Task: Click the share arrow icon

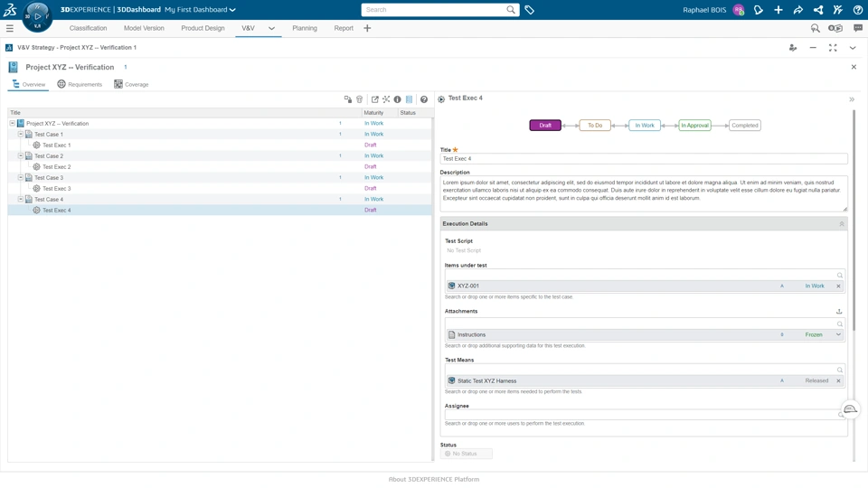Action: tap(797, 10)
